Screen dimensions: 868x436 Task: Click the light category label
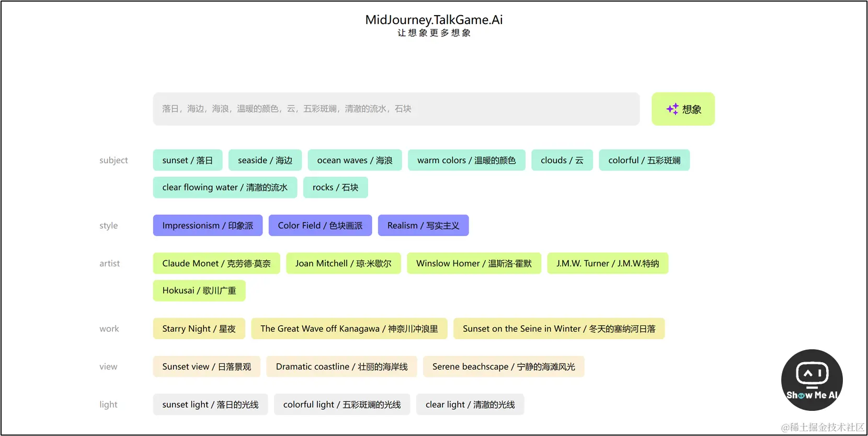pos(108,405)
